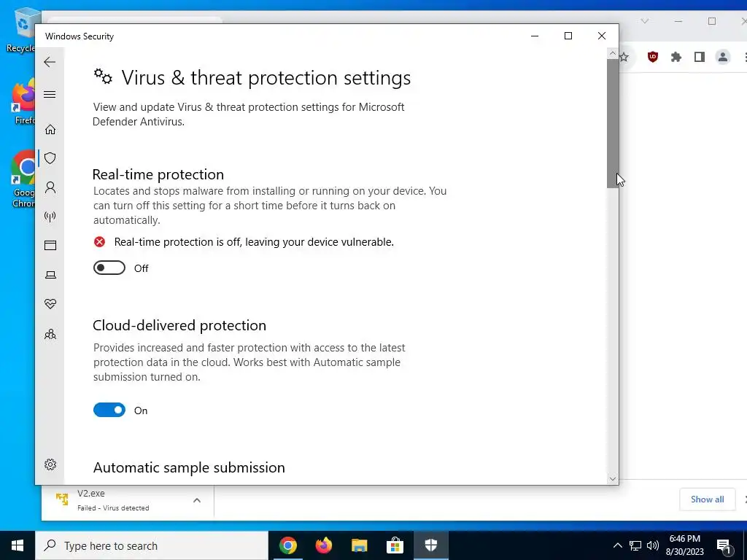Viewport: 747px width, 560px height.
Task: Open the notification center icon
Action: click(x=724, y=545)
